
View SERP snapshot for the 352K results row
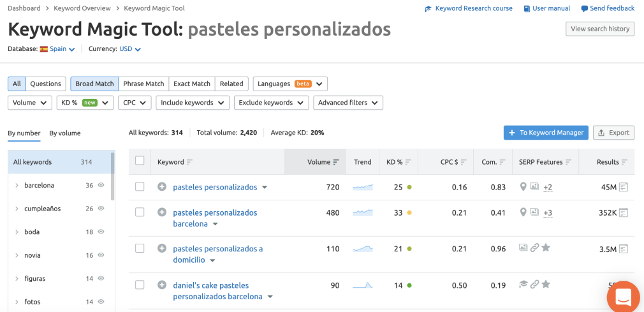[624, 212]
